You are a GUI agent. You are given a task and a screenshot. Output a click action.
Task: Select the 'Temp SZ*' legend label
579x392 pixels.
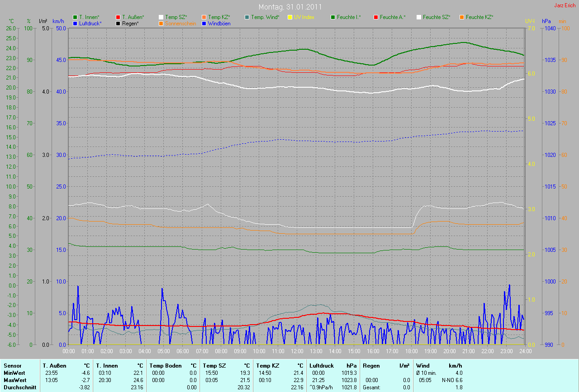(176, 17)
